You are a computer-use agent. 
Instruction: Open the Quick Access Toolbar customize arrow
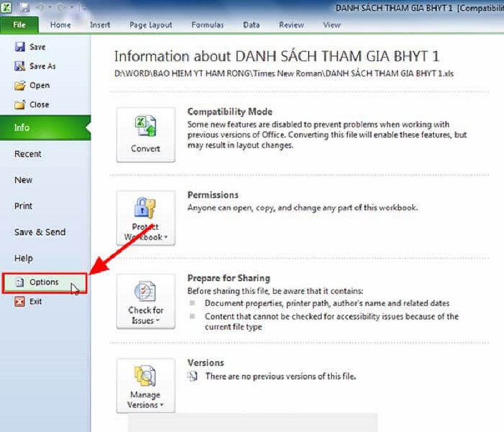tap(83, 8)
